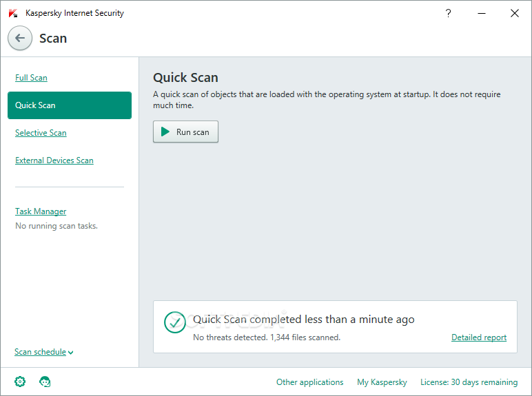Click 'Kaspersky Internet Security' window title
The height and width of the screenshot is (396, 532).
(x=74, y=13)
